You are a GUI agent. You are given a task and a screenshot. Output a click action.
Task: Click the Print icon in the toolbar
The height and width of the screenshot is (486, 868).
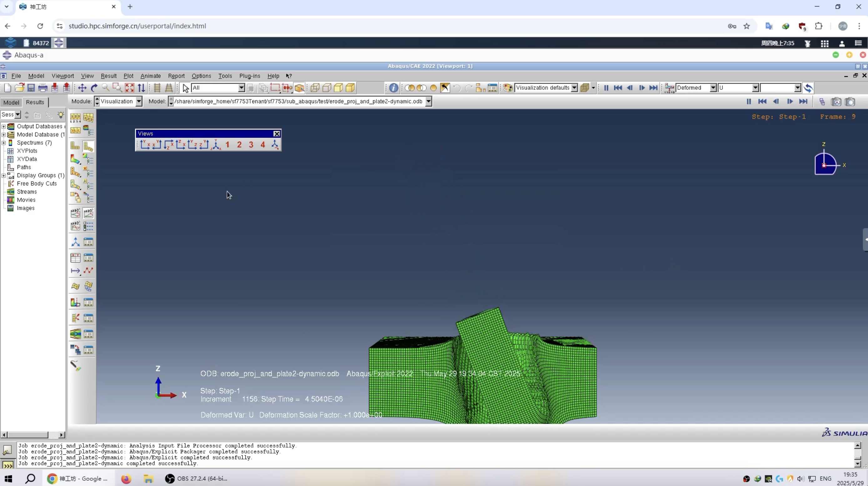click(43, 88)
